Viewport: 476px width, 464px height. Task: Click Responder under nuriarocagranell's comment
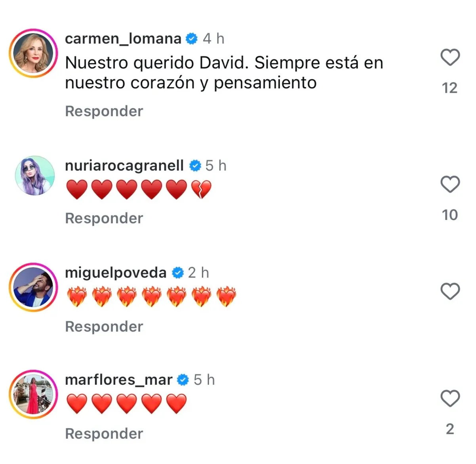pyautogui.click(x=104, y=218)
